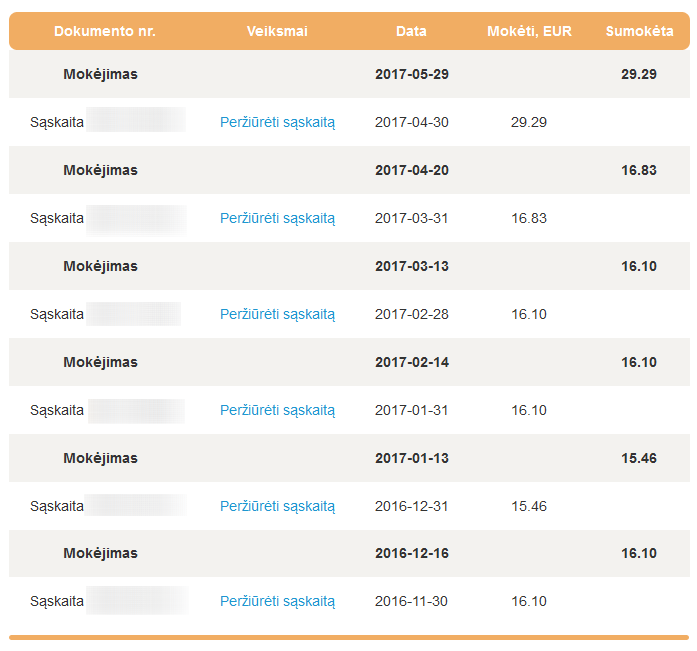Image resolution: width=697 pixels, height=651 pixels.
Task: Select the Mokėti, EUR column header
Action: pyautogui.click(x=529, y=31)
